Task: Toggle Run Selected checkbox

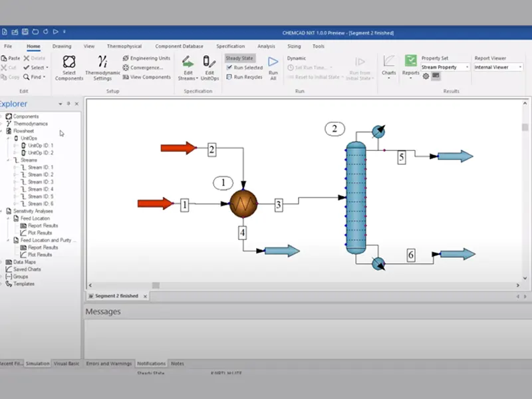Action: point(229,68)
